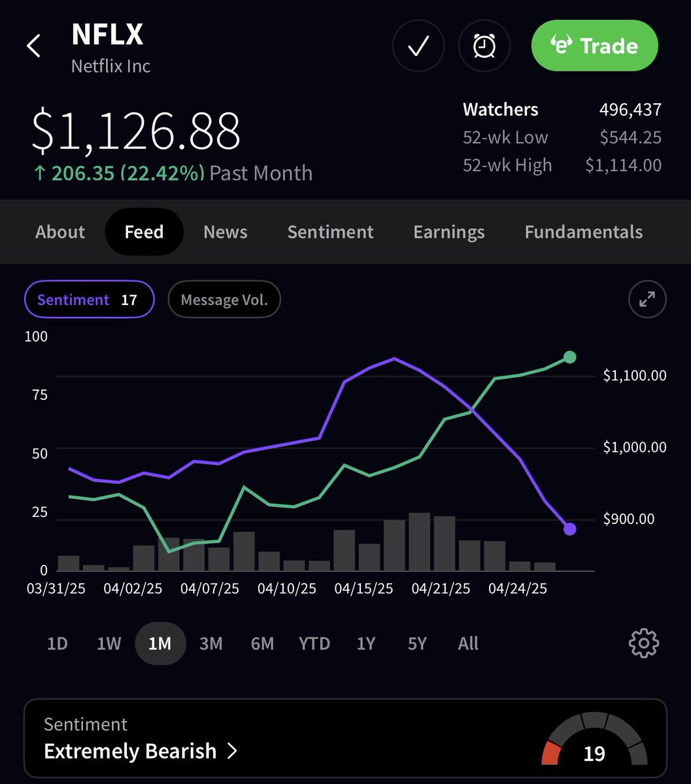Tap the 04/24/25 date label
Image resolution: width=691 pixels, height=784 pixels.
[518, 589]
